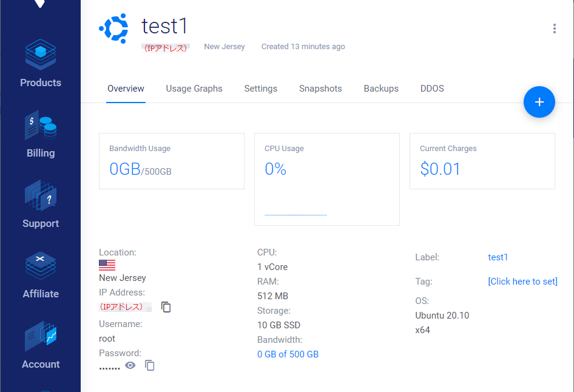
Task: Open the Backups tab
Action: point(381,89)
